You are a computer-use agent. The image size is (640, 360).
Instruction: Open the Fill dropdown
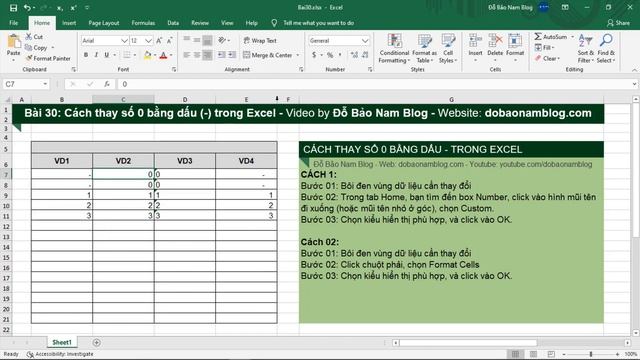(544, 48)
